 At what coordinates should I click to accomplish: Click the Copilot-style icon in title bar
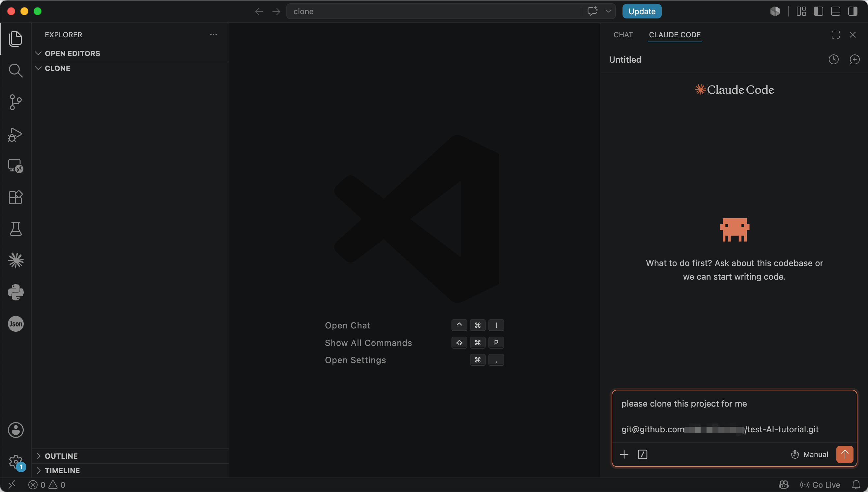[775, 12]
